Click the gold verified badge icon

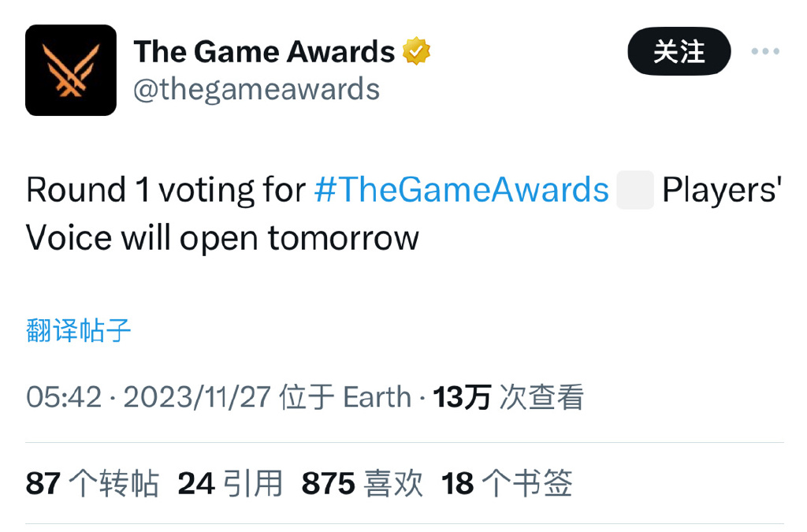[417, 52]
